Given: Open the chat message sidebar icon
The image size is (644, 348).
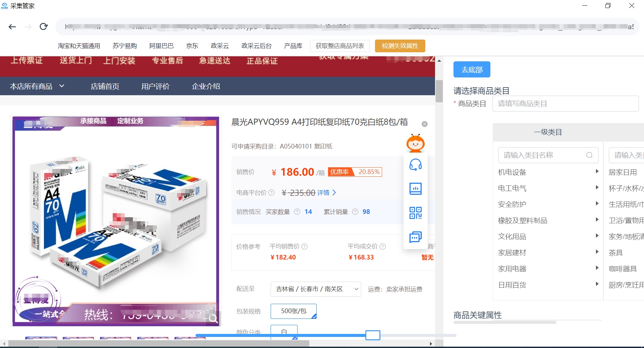Looking at the screenshot, I should pos(416,237).
